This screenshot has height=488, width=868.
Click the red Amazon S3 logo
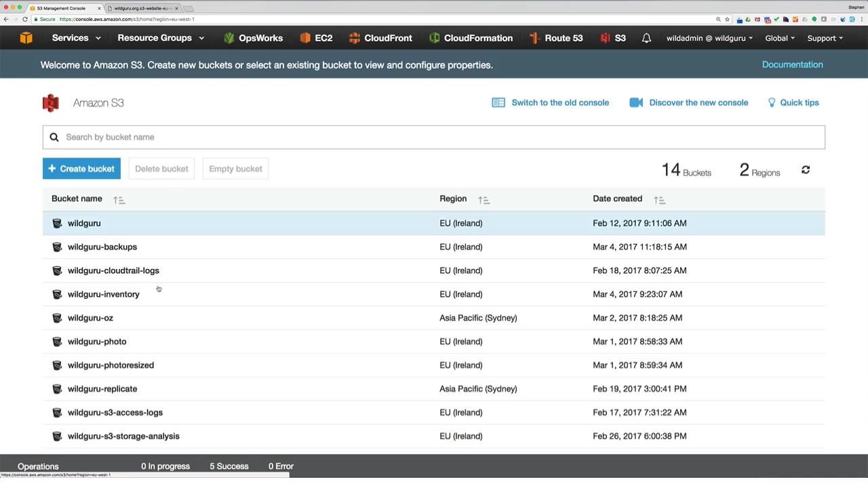click(50, 102)
